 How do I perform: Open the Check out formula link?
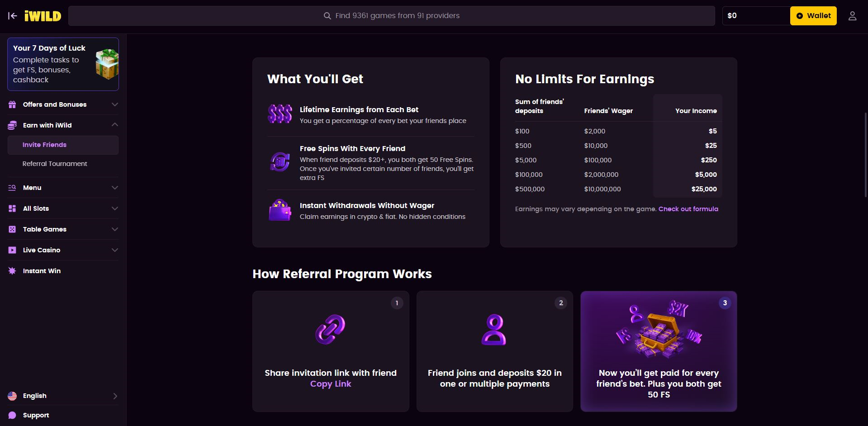coord(688,209)
